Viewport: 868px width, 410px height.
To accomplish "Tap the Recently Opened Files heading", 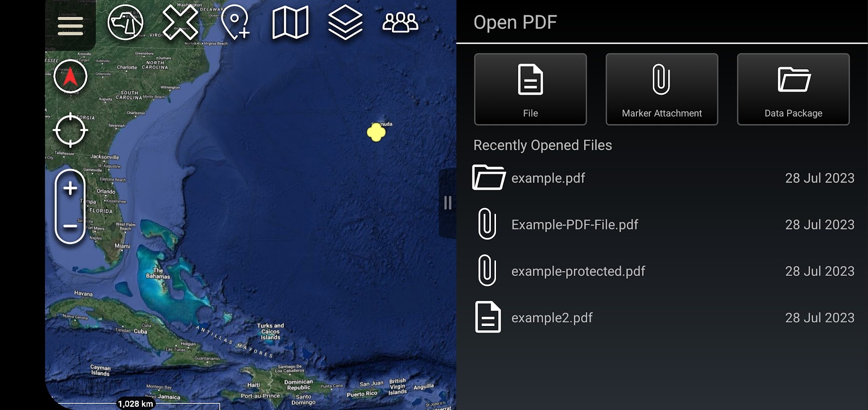I will (x=543, y=145).
